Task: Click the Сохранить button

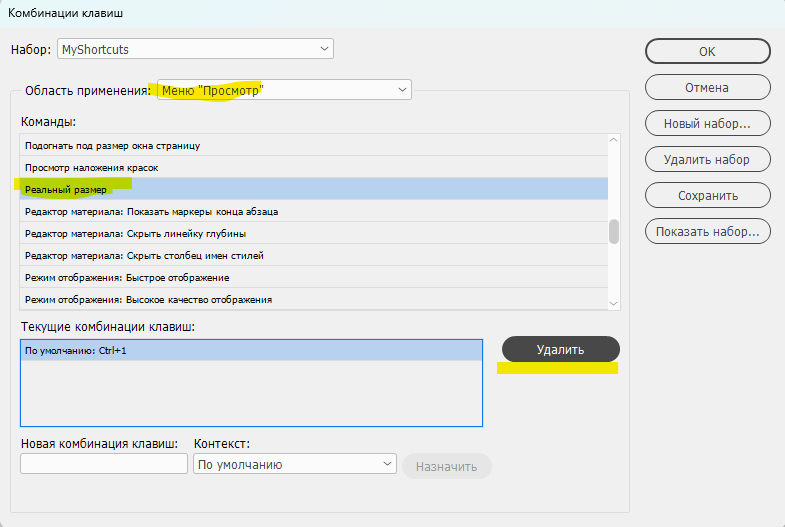Action: click(x=707, y=196)
